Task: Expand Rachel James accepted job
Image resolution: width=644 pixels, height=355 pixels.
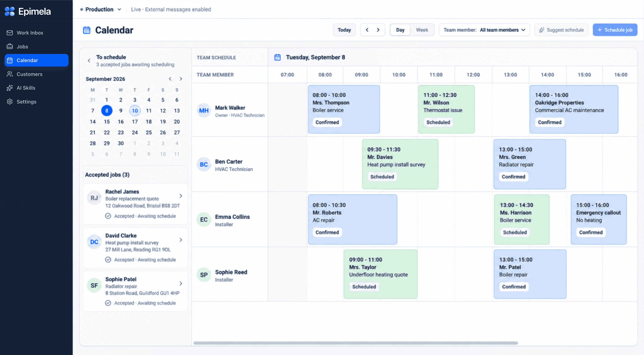Action: [181, 196]
